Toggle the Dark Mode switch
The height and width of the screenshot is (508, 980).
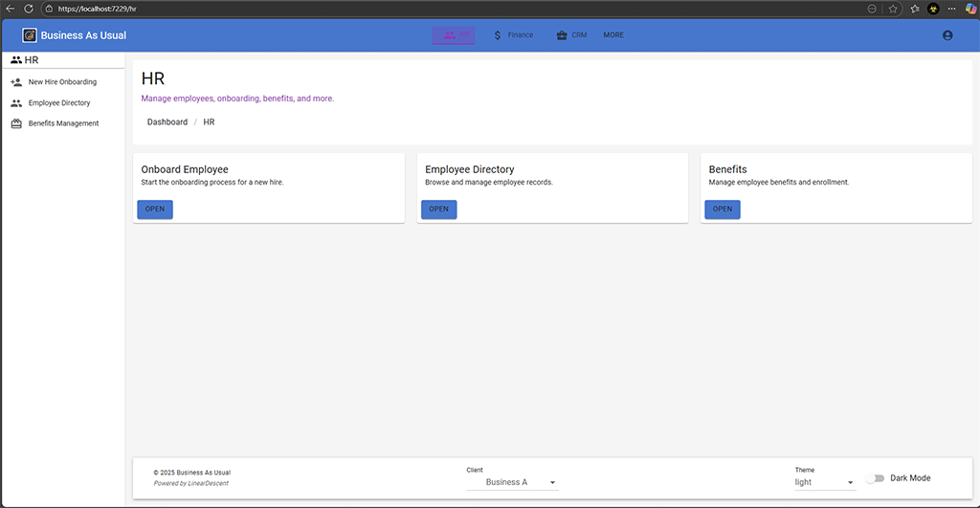[x=874, y=478]
